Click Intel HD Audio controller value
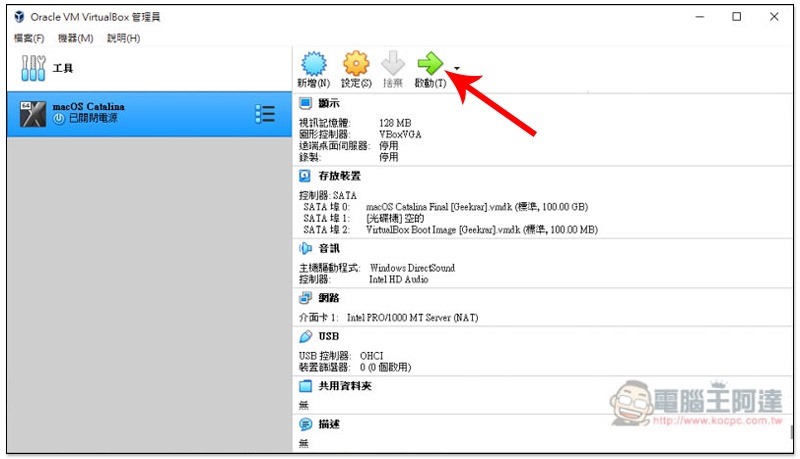 click(x=398, y=279)
